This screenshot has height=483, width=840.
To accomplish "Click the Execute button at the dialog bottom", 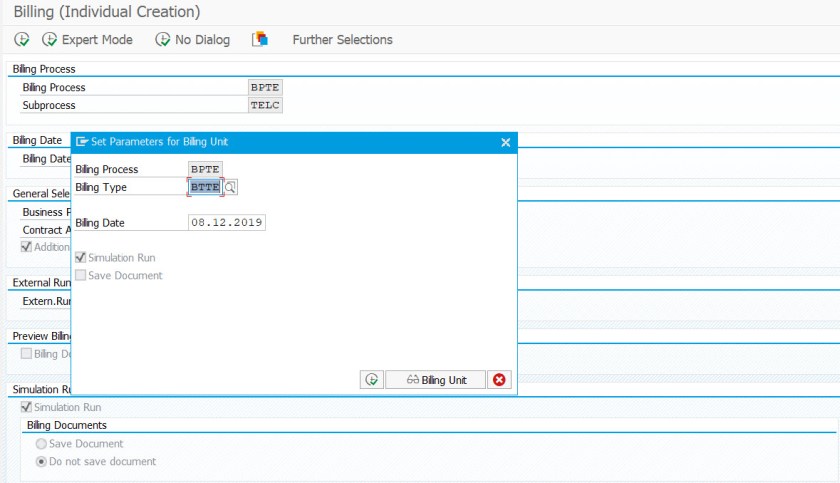I will tap(372, 380).
